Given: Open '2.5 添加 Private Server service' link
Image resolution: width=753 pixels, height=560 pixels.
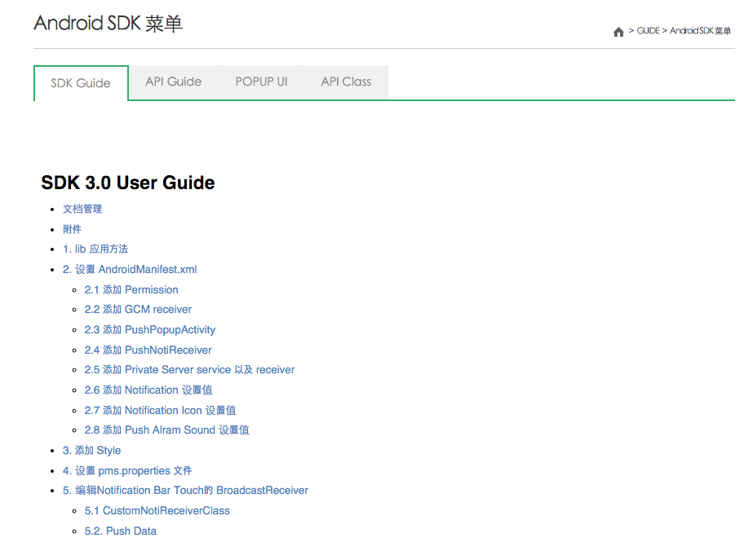Looking at the screenshot, I should coord(189,370).
